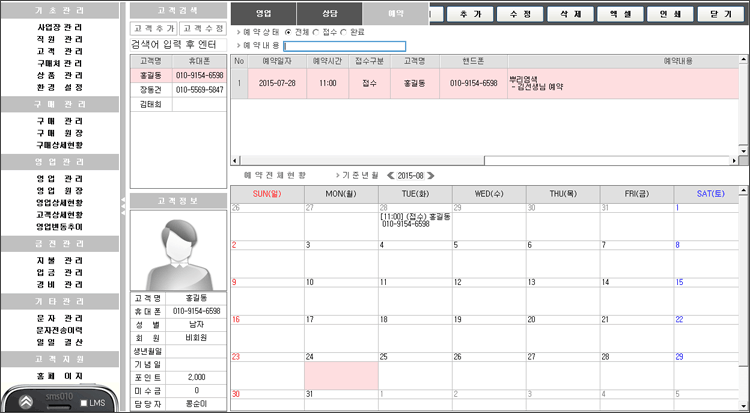Switch to the 상담 tab
Viewport: 750px width, 413px height.
pos(328,13)
